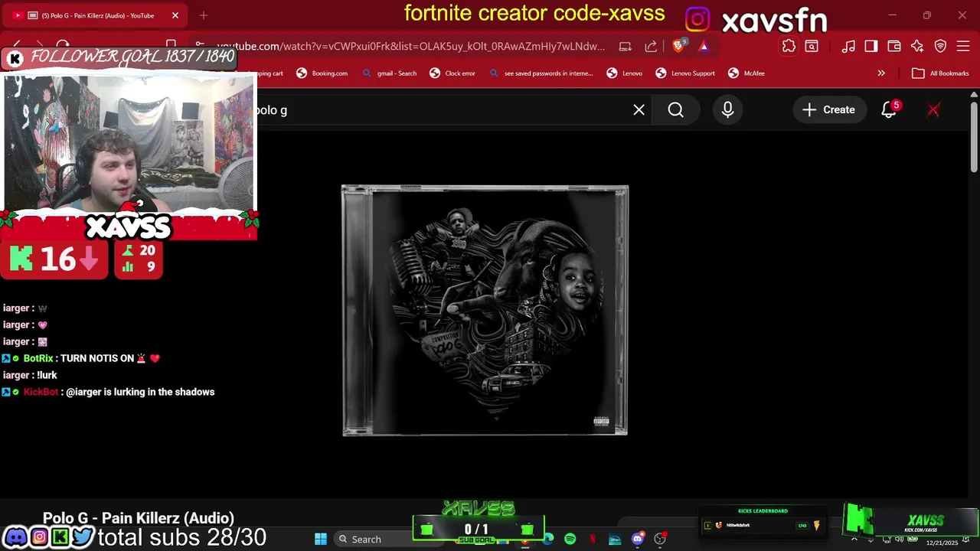Open Spotify from the taskbar

pyautogui.click(x=570, y=540)
